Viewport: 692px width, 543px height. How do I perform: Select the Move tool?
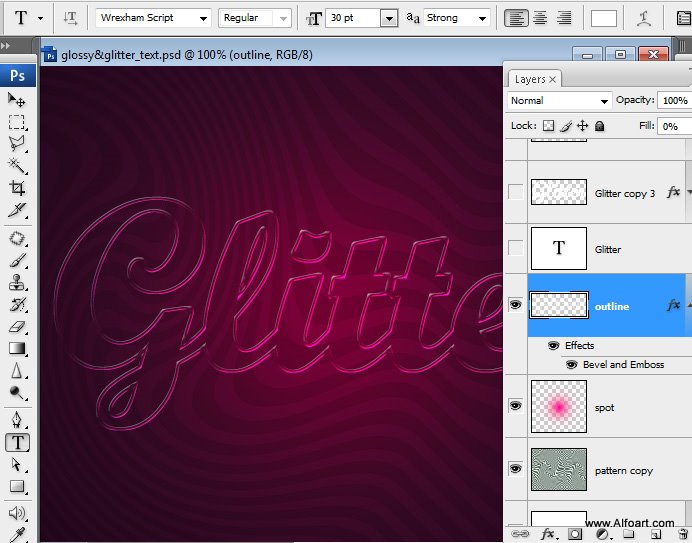tap(17, 100)
